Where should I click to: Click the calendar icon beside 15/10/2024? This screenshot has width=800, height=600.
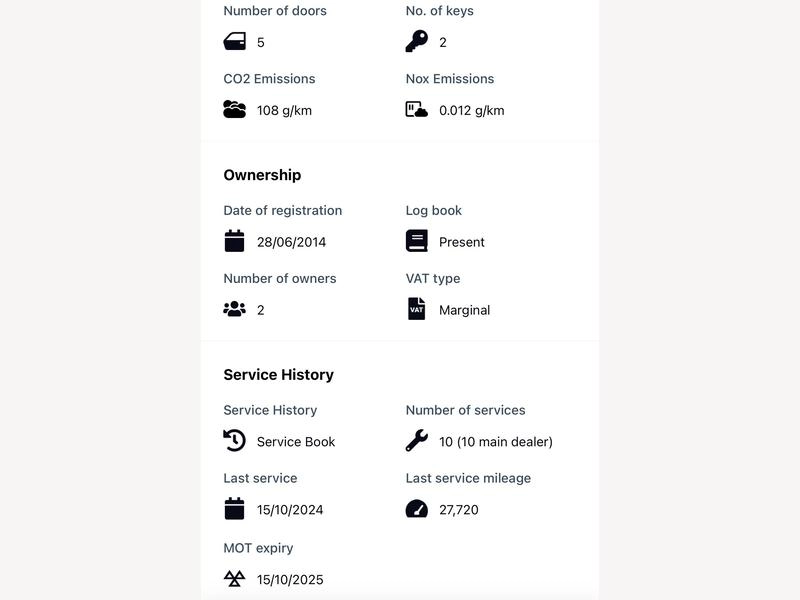click(235, 509)
